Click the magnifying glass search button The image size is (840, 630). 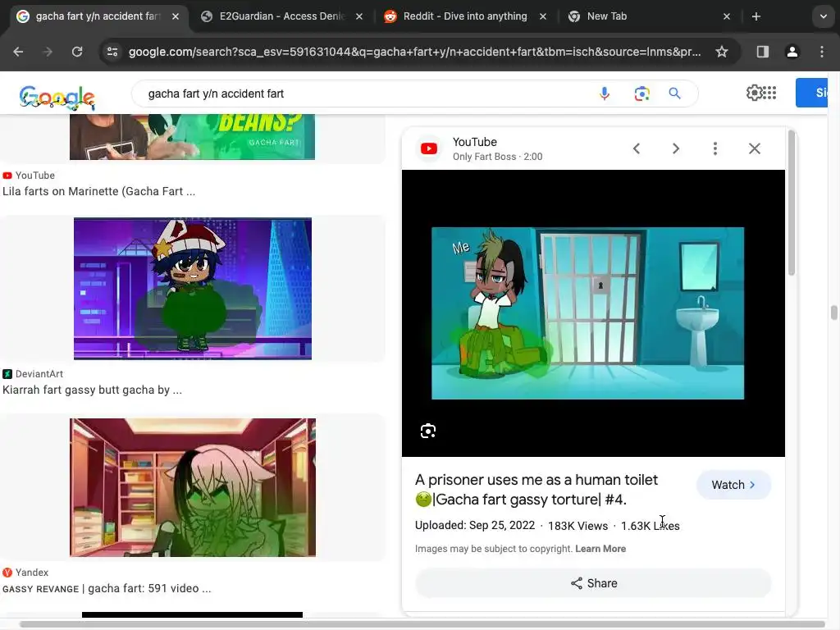674,94
